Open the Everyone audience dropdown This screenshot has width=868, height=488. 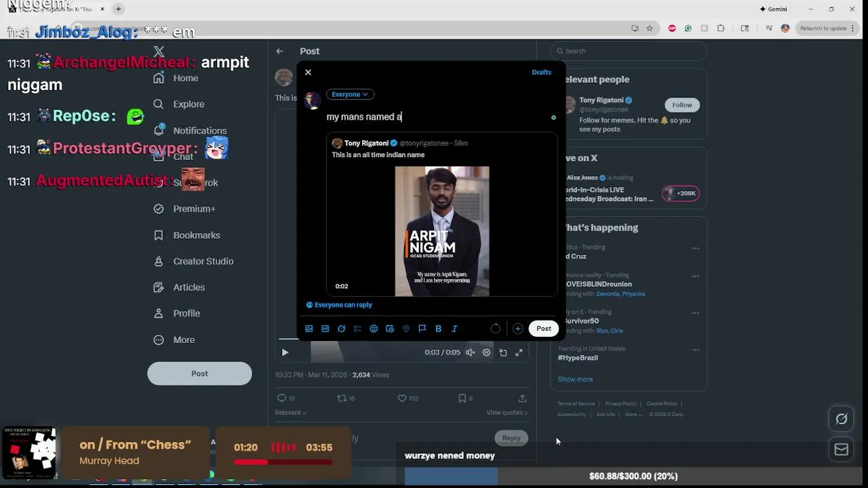[x=350, y=94]
